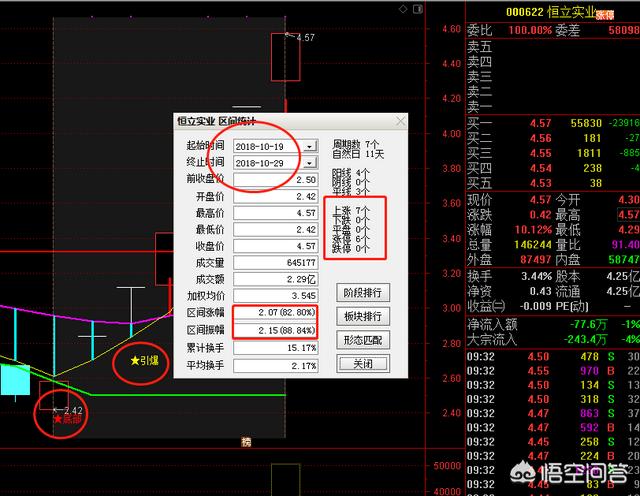Click the panel layout icon above the chart
The width and height of the screenshot is (640, 496).
click(x=418, y=9)
